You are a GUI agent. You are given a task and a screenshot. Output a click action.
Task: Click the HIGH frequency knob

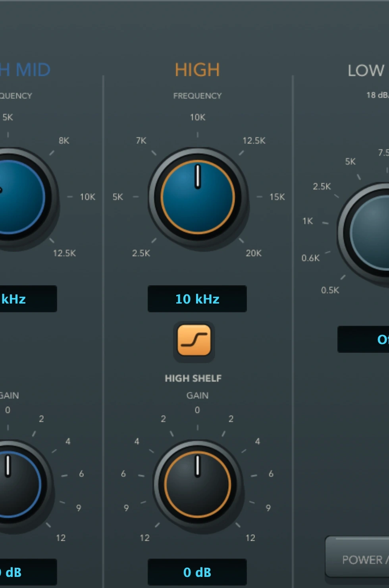(198, 197)
